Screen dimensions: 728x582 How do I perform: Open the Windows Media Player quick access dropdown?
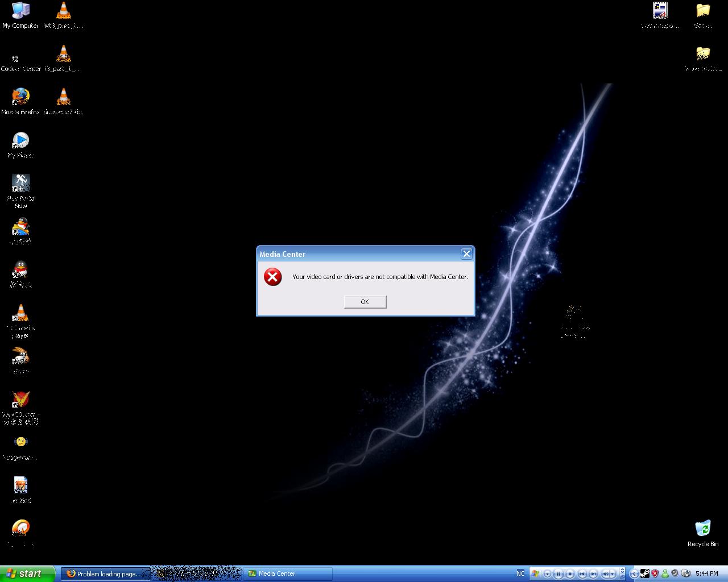(548, 574)
